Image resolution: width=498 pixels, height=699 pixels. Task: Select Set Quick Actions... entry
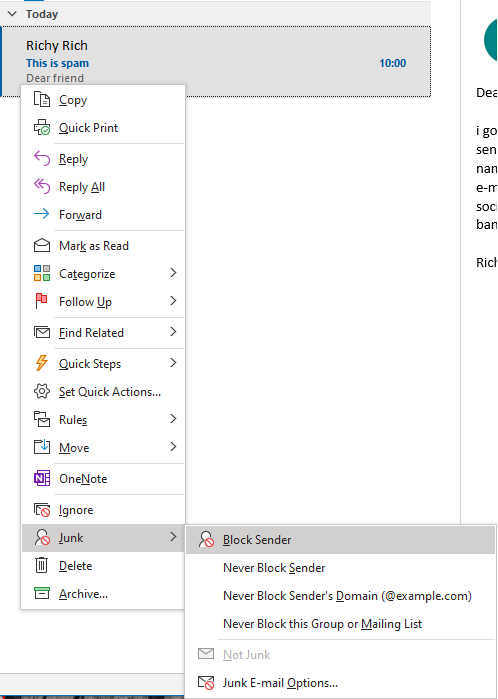point(103,391)
